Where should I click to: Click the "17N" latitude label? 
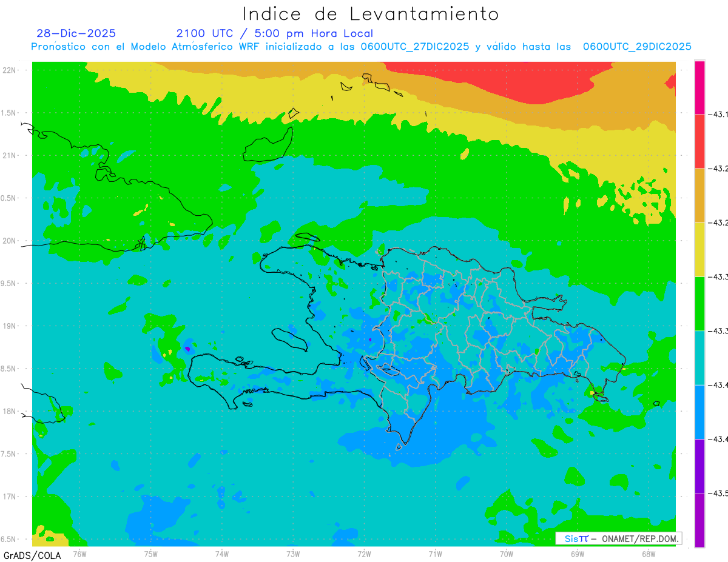pos(10,497)
